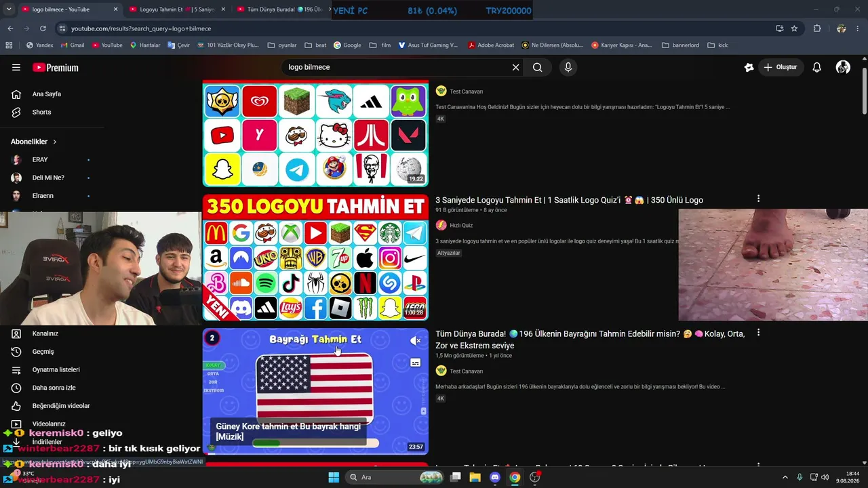Close the Logoyu Tahmin Et tab
This screenshot has width=868, height=488.
tap(223, 9)
